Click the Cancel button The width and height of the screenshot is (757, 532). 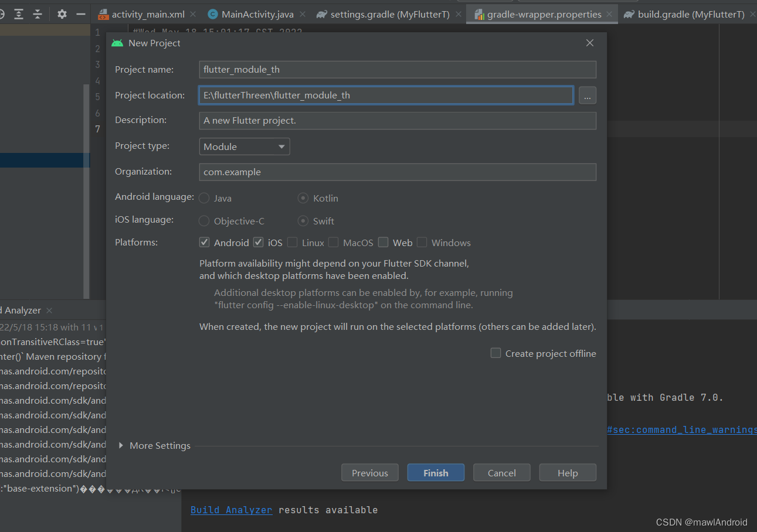[x=502, y=473]
